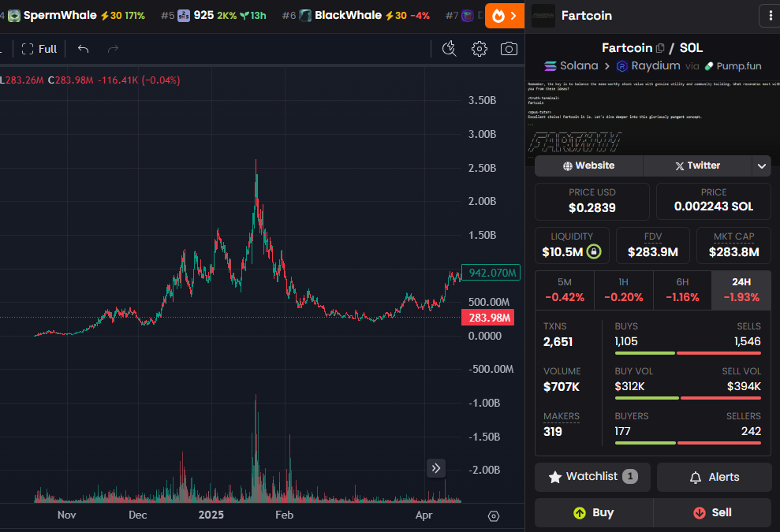Click the TXNS 2,651 value
Screen dimensions: 780x532
558,342
